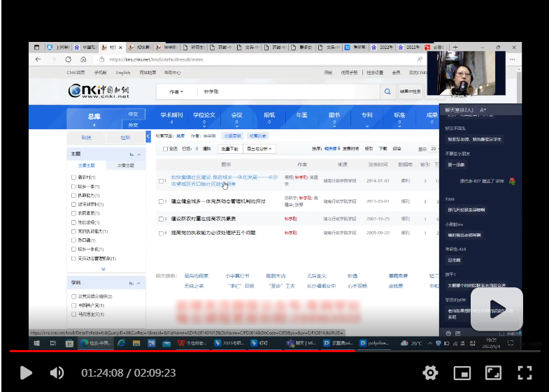Open the 导出与分析 dropdown
Viewport: 549px width, 392px height.
point(259,149)
